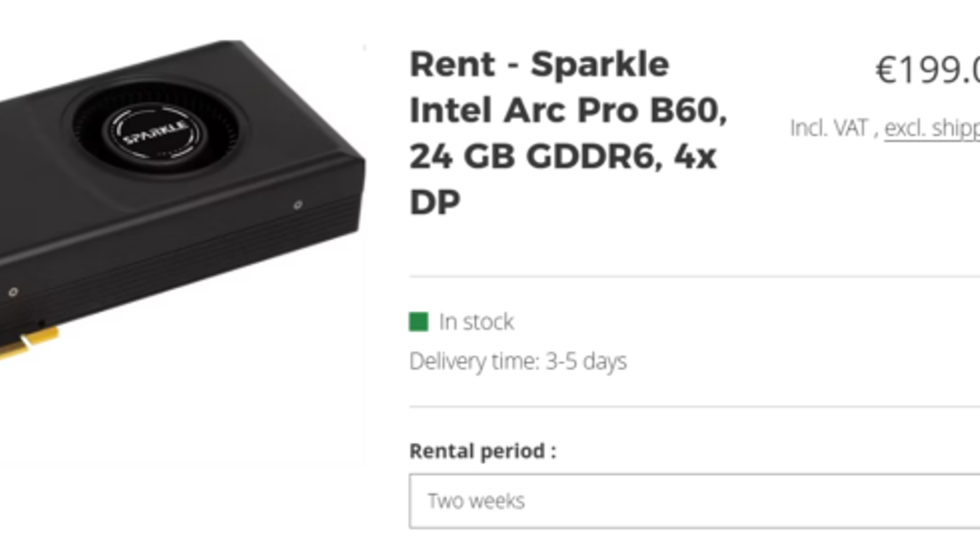Select the 'Two weeks' text in the combo box
The width and height of the screenshot is (980, 551).
point(476,501)
